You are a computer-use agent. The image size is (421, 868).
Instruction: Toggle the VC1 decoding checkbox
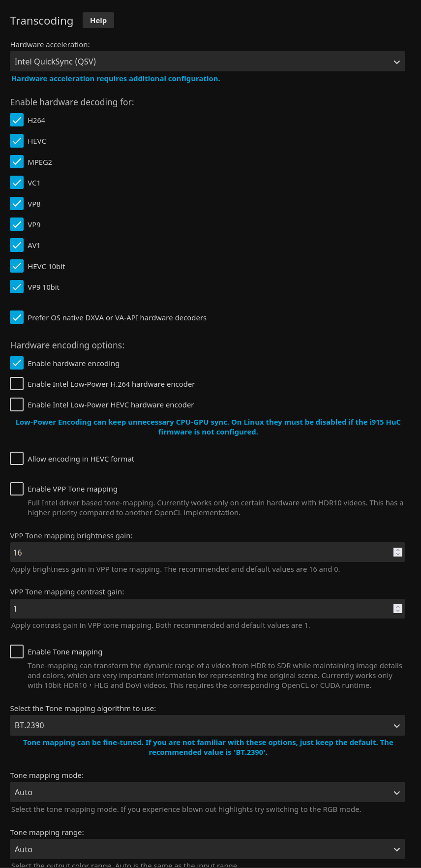pos(17,183)
